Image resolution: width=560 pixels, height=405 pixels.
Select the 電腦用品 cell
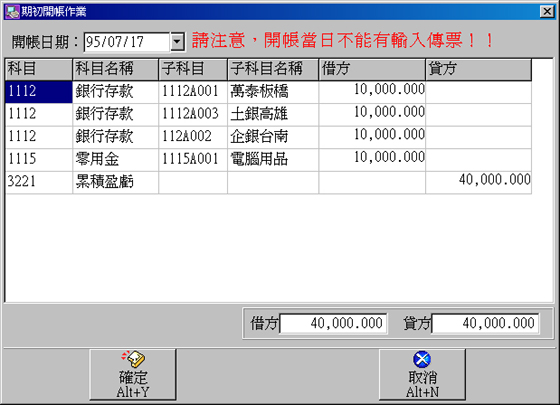[273, 160]
